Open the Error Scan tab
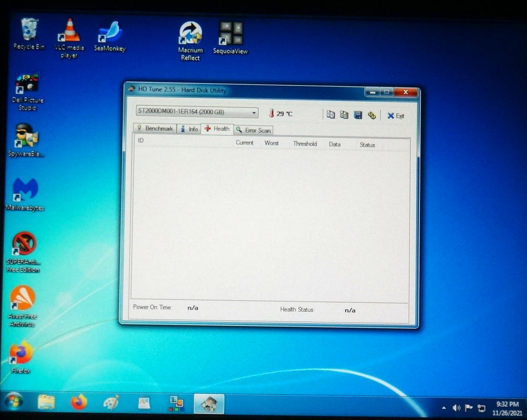The width and height of the screenshot is (527, 420). point(254,130)
